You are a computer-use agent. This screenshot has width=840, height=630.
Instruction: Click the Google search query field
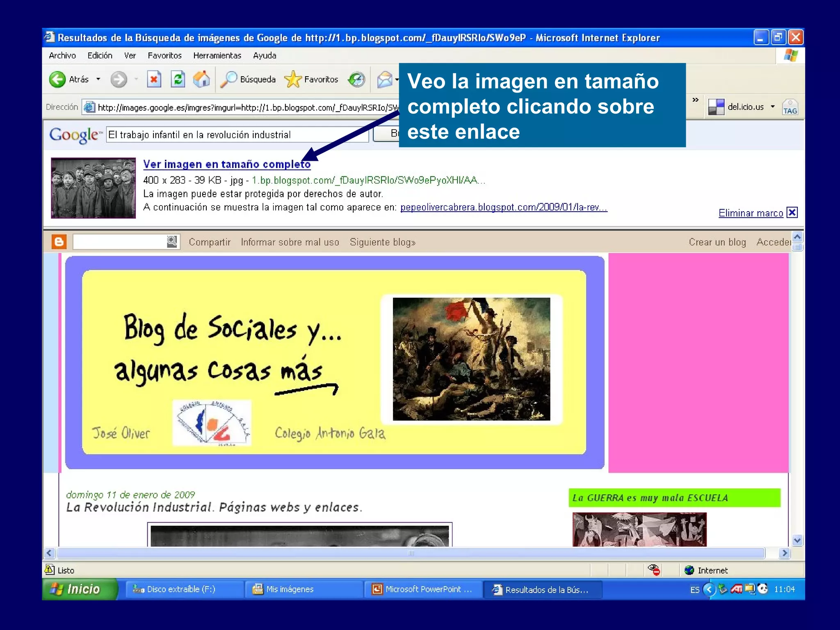pos(237,135)
